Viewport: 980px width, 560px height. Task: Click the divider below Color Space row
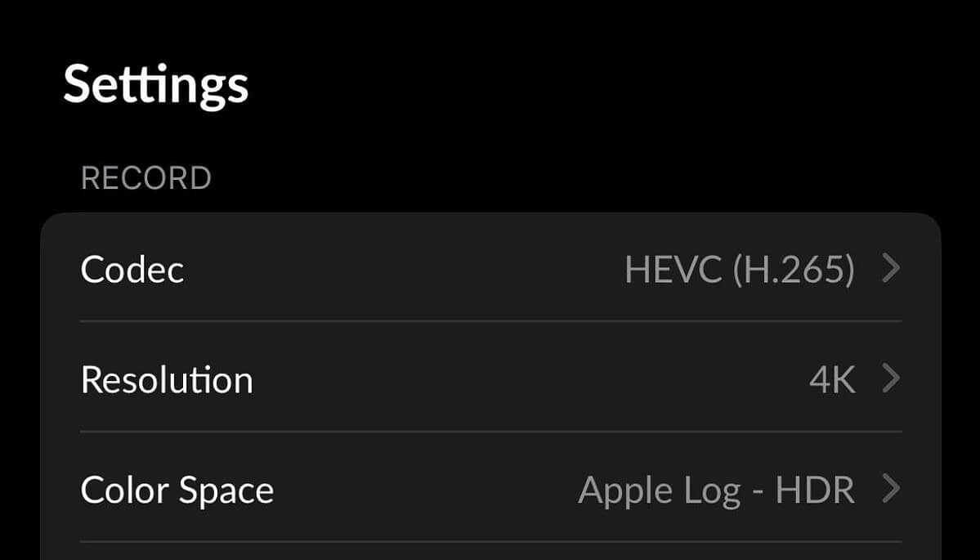pos(490,541)
